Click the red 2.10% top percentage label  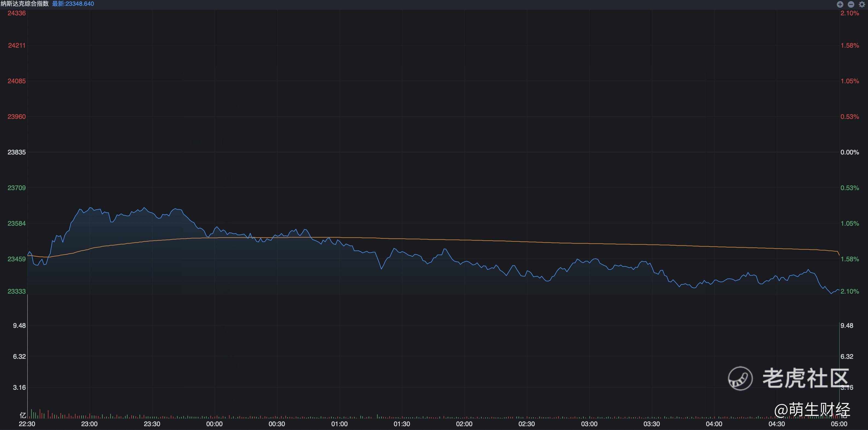pyautogui.click(x=849, y=13)
